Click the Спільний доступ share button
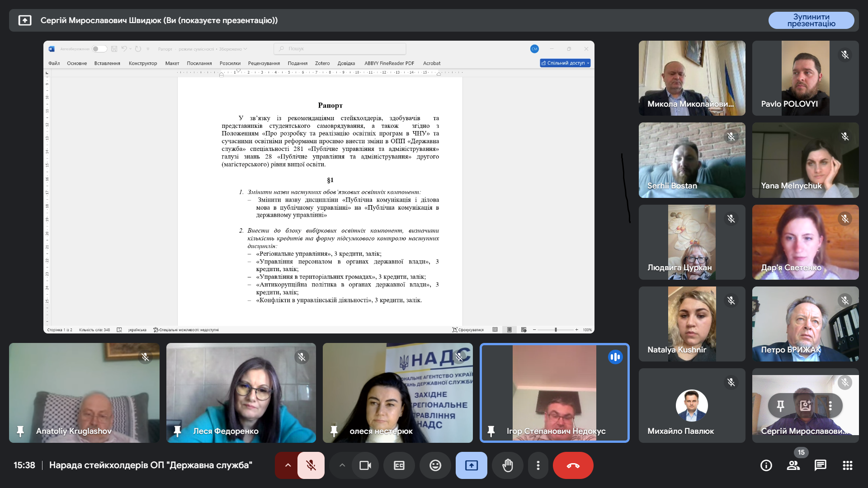The image size is (868, 488). point(565,63)
